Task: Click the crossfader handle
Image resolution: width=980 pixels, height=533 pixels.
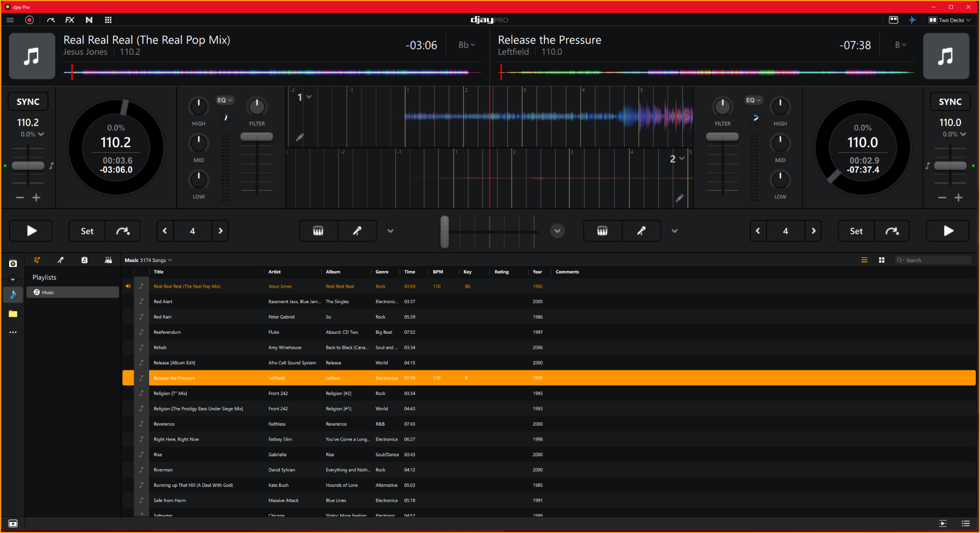Action: click(444, 232)
